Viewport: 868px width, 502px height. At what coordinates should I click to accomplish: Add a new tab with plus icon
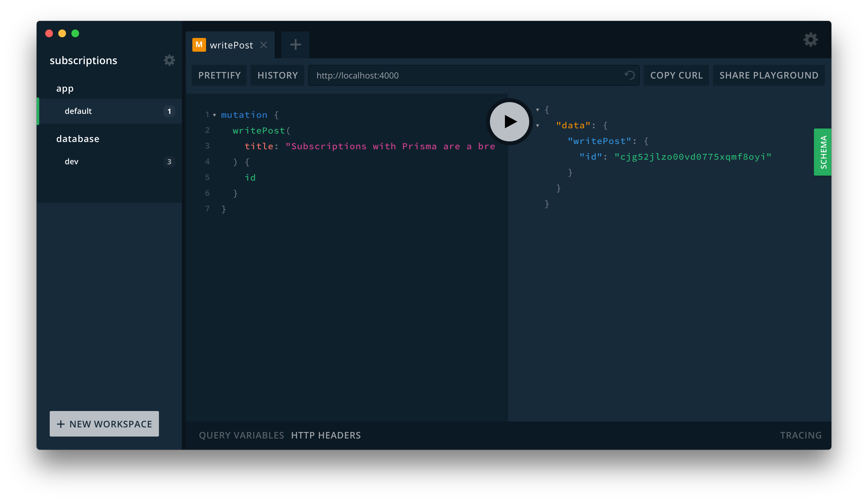(295, 45)
